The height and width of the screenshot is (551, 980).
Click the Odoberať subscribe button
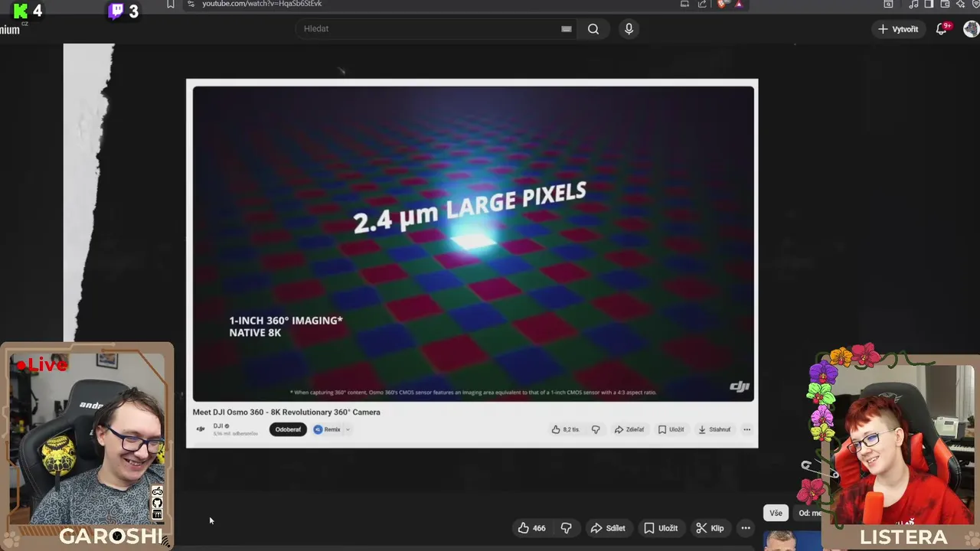[x=288, y=429]
